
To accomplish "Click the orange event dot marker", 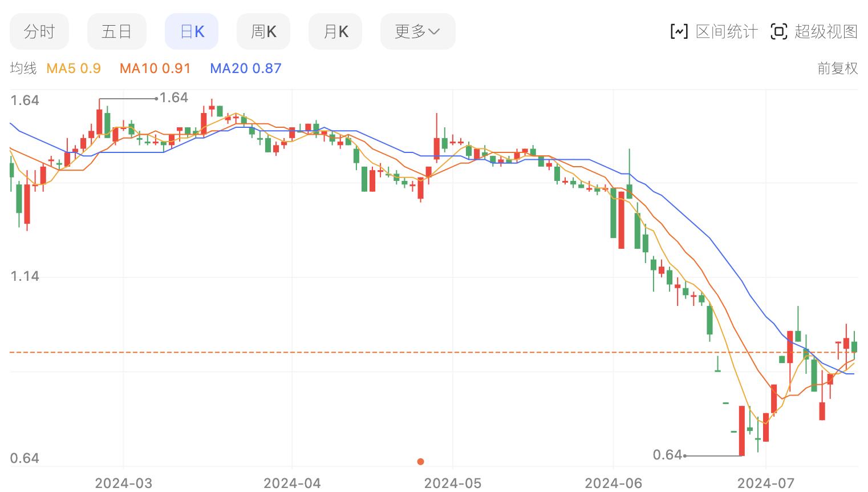I will (420, 461).
